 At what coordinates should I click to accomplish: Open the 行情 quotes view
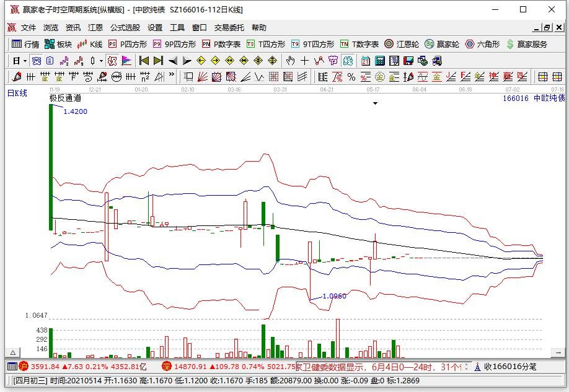pyautogui.click(x=25, y=44)
